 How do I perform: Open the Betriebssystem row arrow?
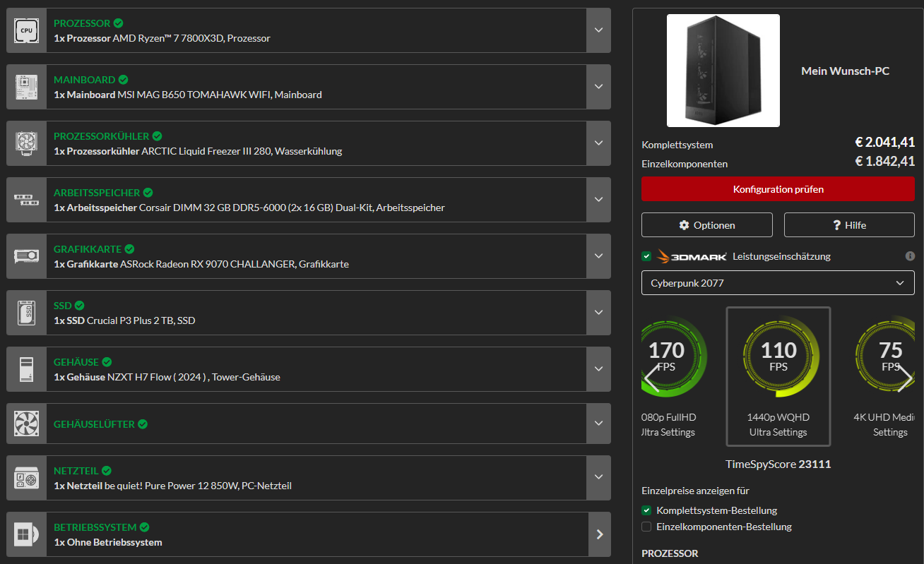(599, 534)
